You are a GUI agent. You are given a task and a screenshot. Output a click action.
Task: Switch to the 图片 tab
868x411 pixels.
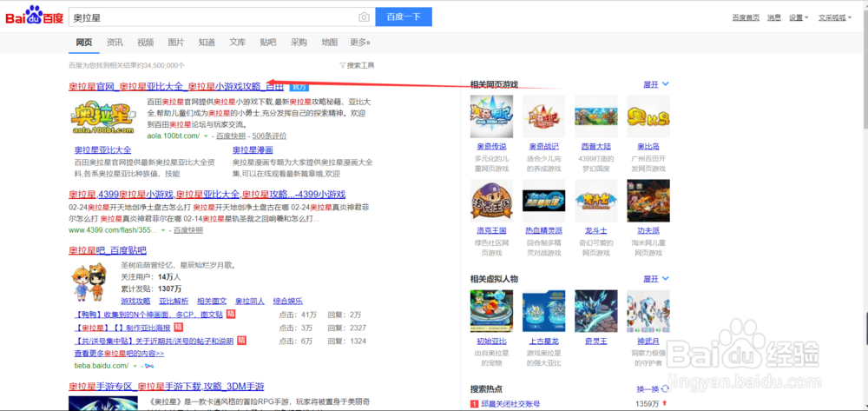coord(176,42)
